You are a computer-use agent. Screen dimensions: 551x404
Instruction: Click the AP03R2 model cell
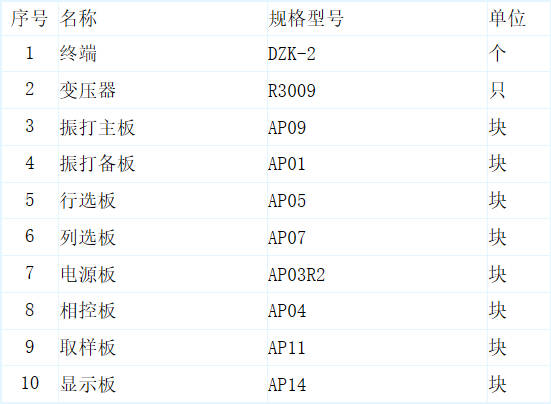tap(377, 274)
